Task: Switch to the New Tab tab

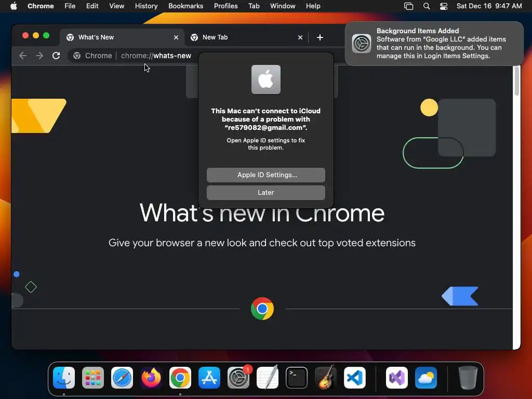Action: pos(247,37)
